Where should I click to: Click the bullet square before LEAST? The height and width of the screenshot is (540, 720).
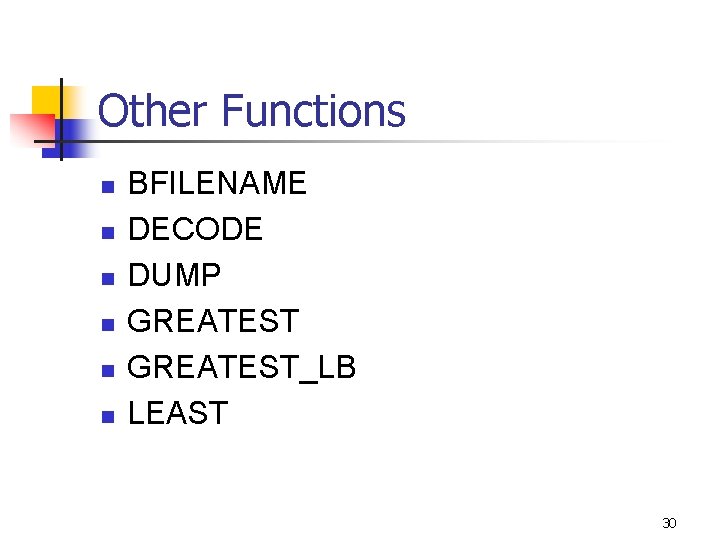tap(108, 416)
